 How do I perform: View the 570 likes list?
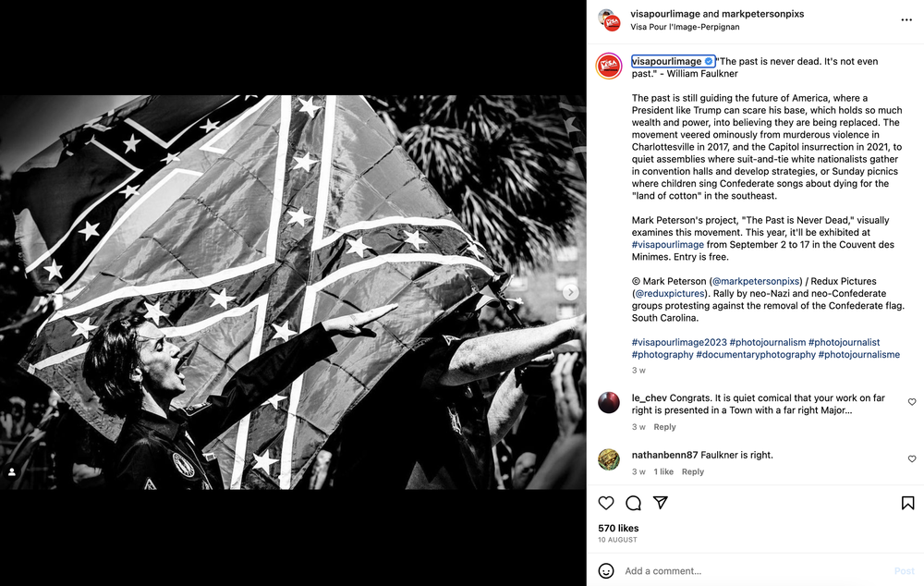(618, 528)
